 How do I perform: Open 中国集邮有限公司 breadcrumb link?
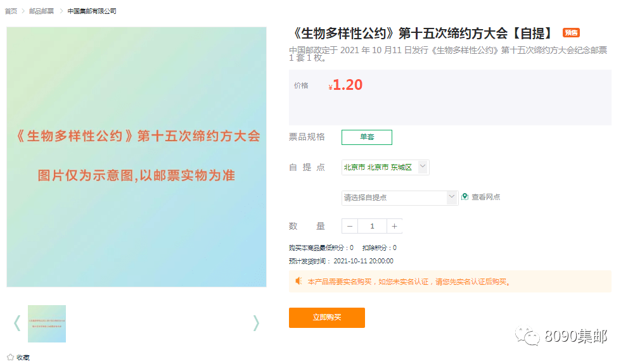tap(92, 11)
